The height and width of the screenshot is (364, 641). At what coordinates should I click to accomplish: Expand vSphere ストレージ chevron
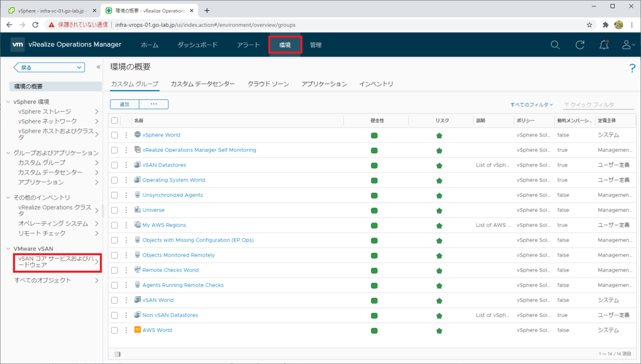pyautogui.click(x=97, y=112)
